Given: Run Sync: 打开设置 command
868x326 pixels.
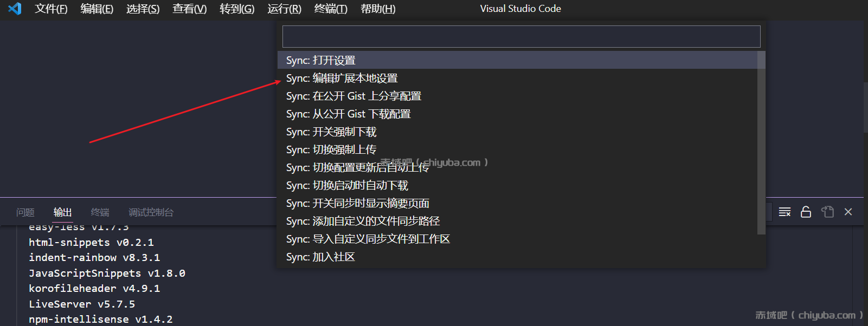Looking at the screenshot, I should [x=517, y=60].
